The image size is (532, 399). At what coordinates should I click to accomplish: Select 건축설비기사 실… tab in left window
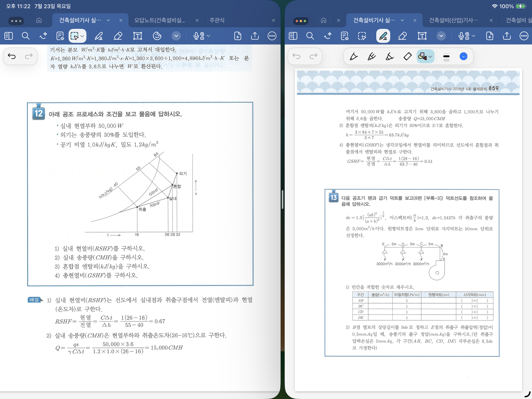point(80,20)
